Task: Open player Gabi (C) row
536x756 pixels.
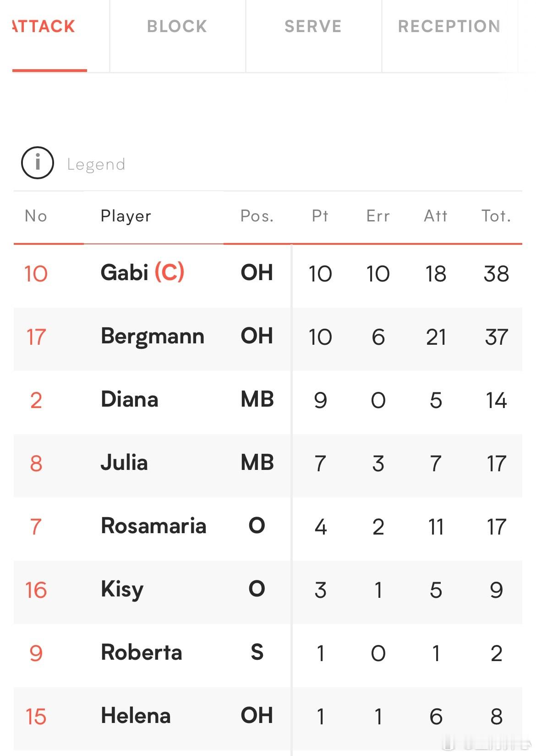Action: pyautogui.click(x=268, y=274)
